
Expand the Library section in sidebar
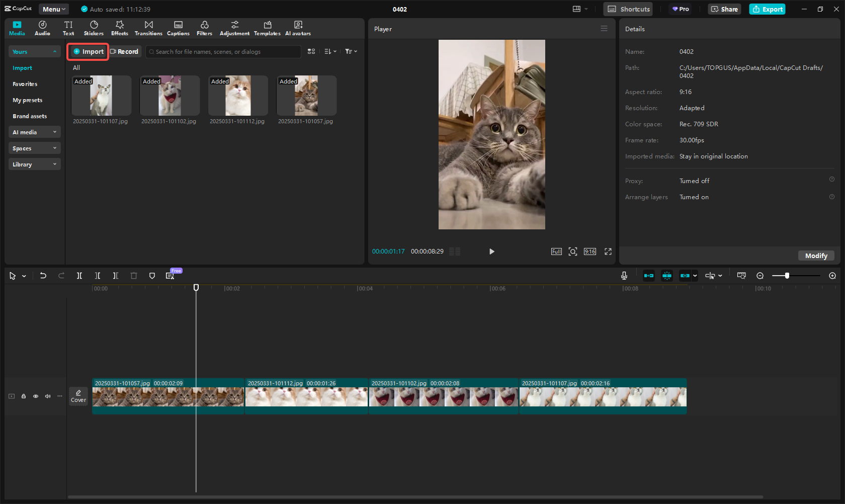(34, 164)
